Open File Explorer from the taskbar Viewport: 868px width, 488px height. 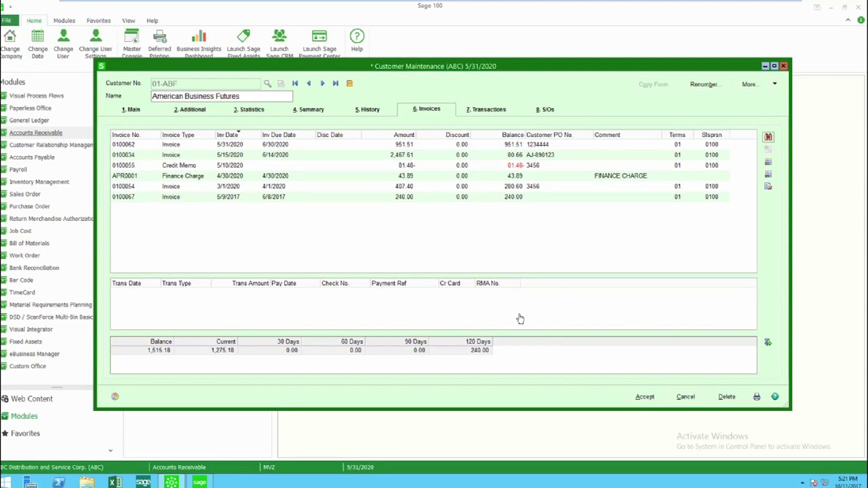[87, 482]
